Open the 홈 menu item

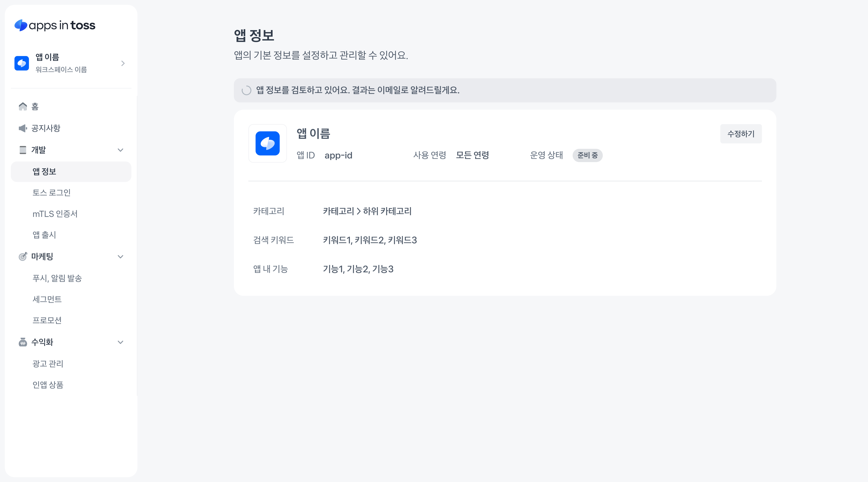click(71, 106)
